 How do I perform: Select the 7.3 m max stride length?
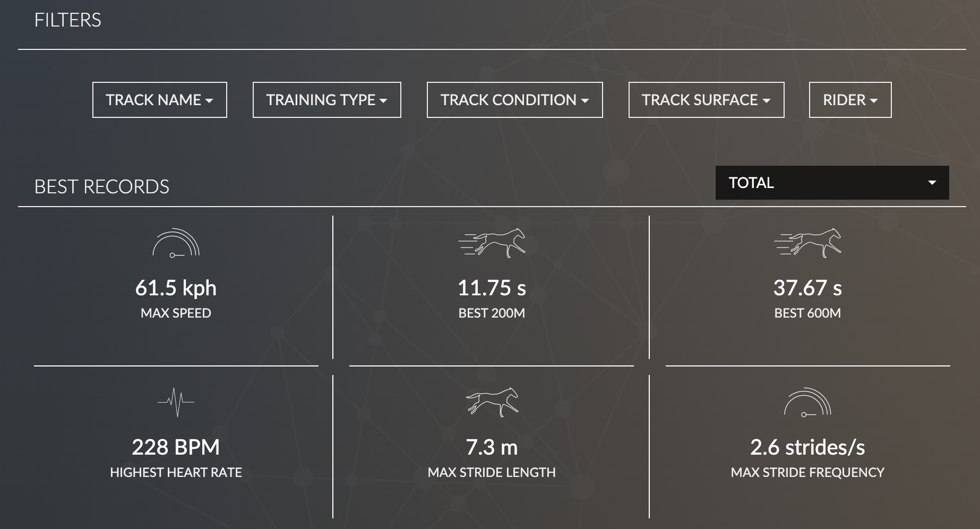pos(492,447)
